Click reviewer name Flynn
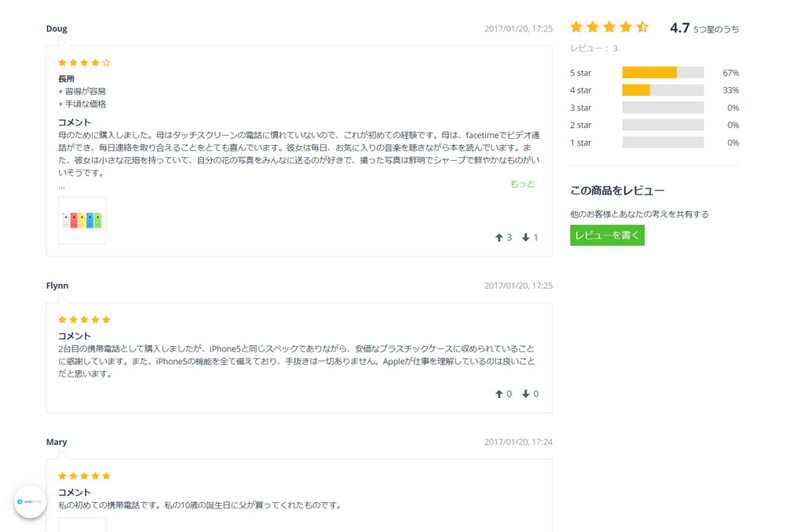Screen dimensions: 785x532 pos(57,286)
